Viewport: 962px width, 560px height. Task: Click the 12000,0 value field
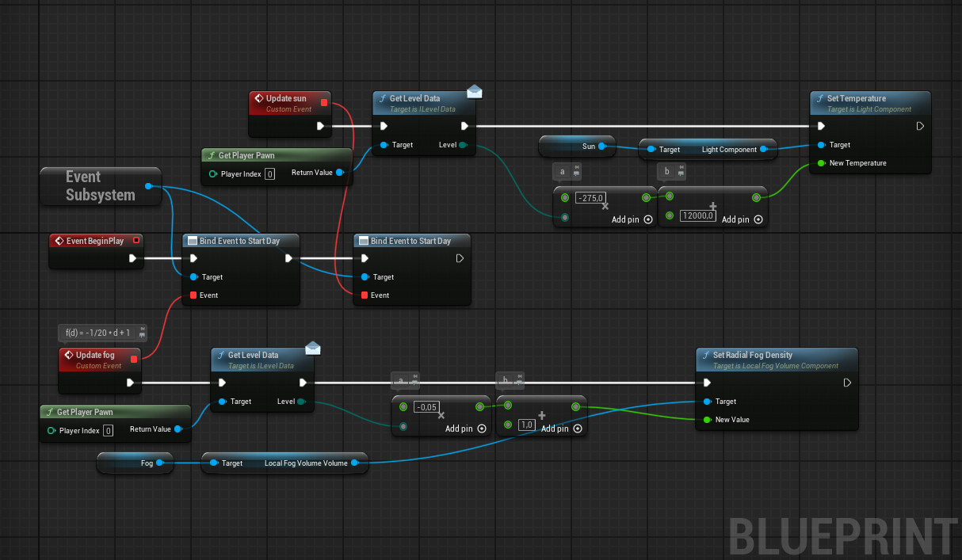(699, 215)
